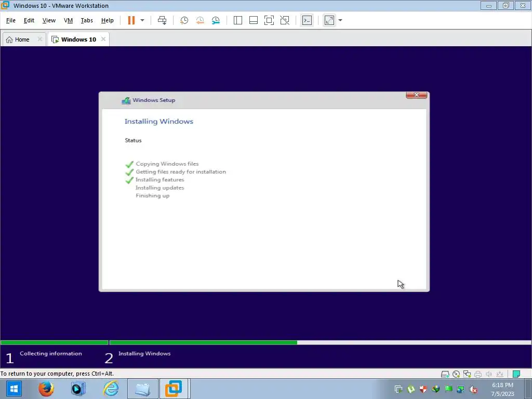Open the Help menu
The height and width of the screenshot is (399, 532).
coord(107,20)
